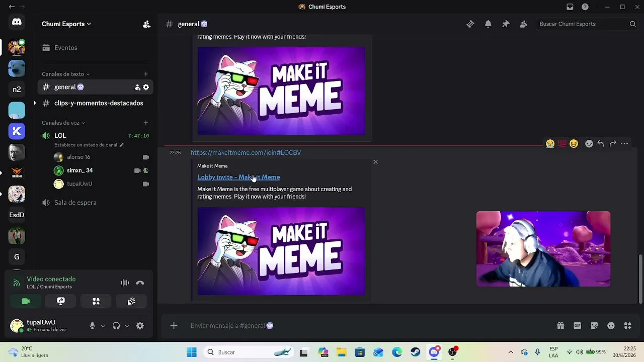The height and width of the screenshot is (362, 644).
Task: Open the emoji picker in message bar
Action: point(611,326)
